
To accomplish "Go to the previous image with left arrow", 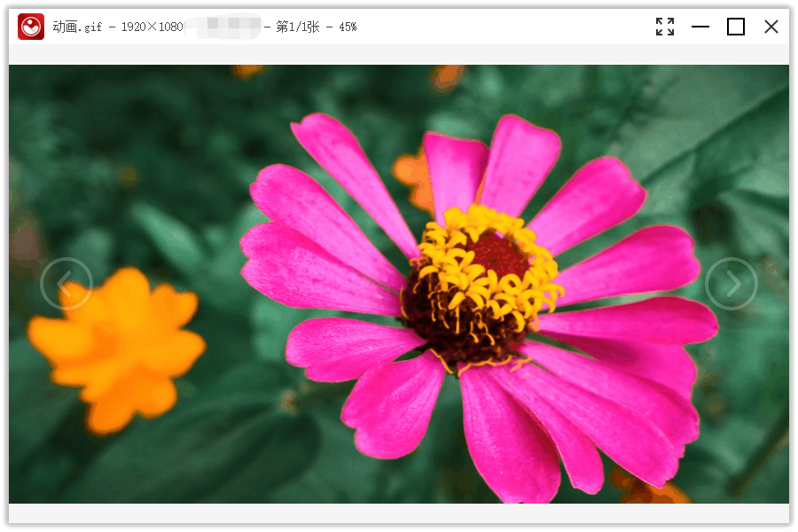I will coord(66,284).
